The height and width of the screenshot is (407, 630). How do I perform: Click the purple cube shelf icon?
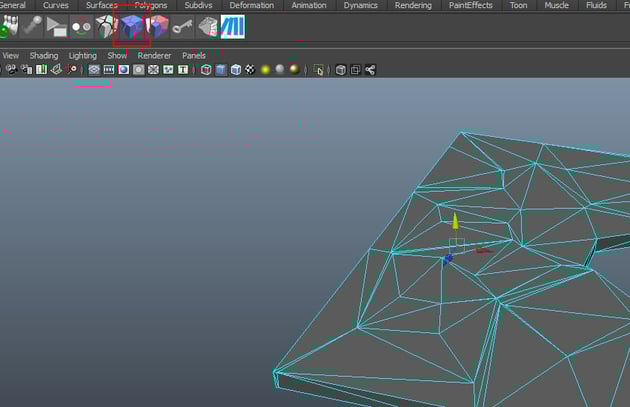click(131, 27)
